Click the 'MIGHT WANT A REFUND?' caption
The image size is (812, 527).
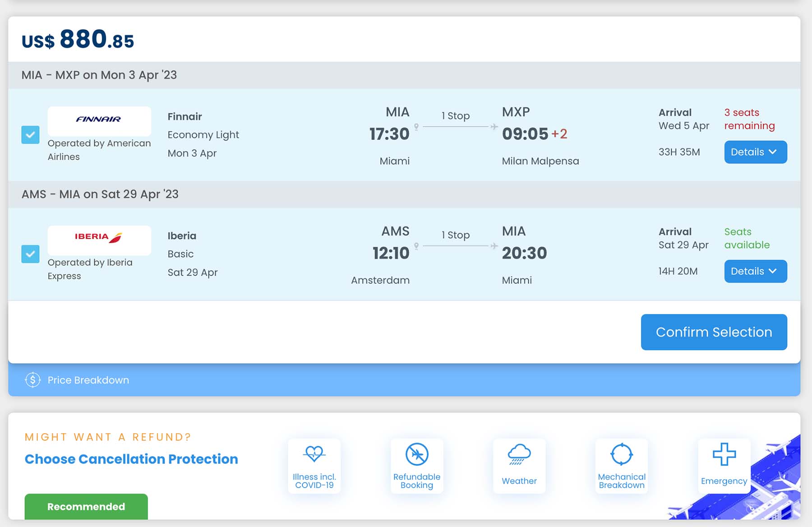click(x=108, y=437)
